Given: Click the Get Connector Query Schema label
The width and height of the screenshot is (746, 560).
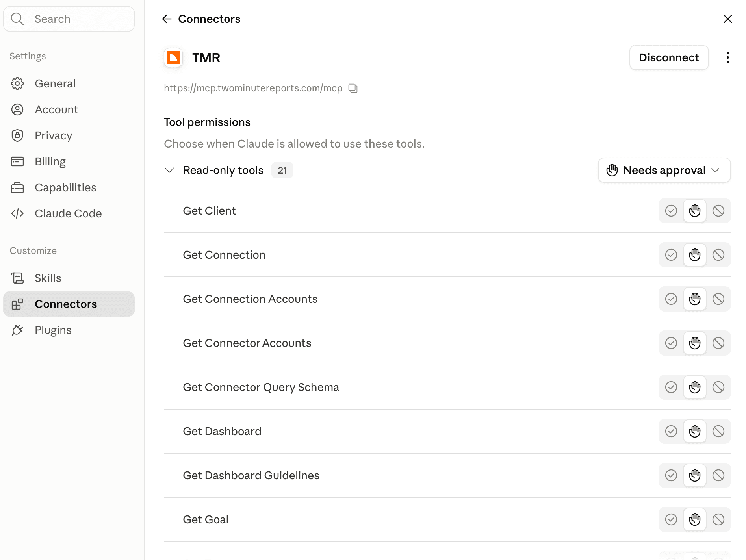Looking at the screenshot, I should [261, 387].
